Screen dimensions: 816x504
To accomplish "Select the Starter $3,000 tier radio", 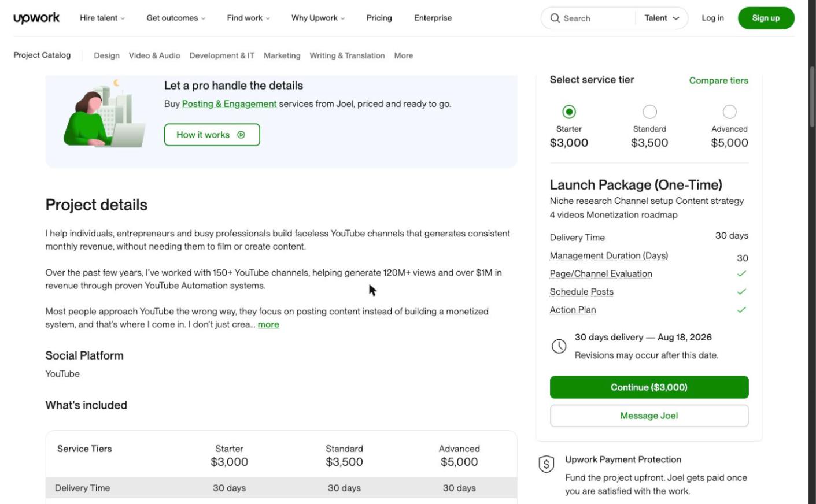I will tap(569, 112).
